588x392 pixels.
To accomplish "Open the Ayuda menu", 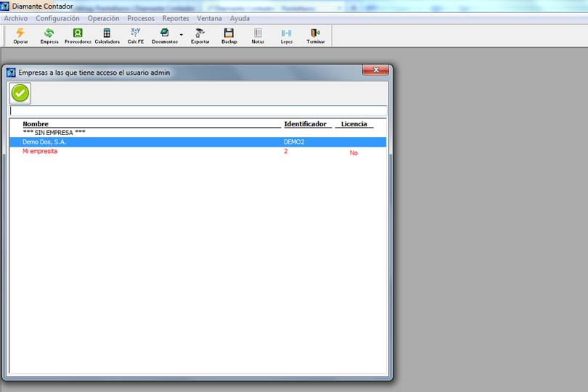I will [240, 18].
